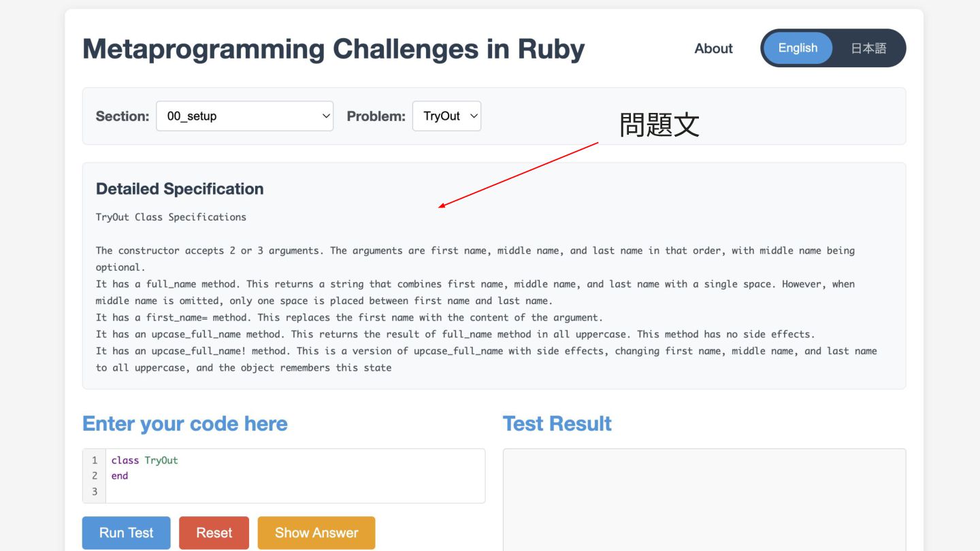Viewport: 980px width, 551px height.
Task: Click the Run Test button
Action: pos(126,533)
